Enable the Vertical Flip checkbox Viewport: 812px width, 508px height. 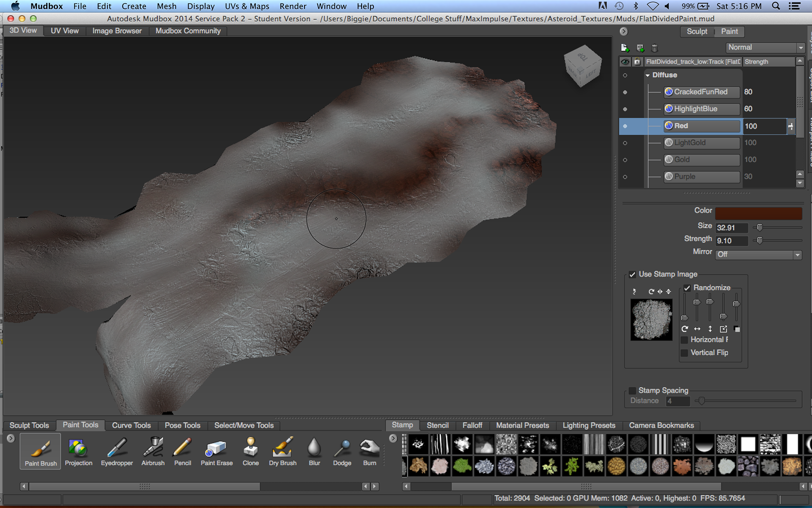(684, 353)
